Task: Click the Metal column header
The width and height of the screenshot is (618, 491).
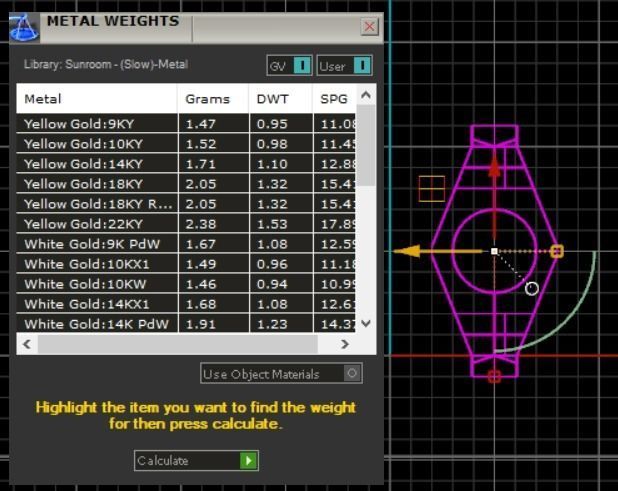Action: (97, 99)
